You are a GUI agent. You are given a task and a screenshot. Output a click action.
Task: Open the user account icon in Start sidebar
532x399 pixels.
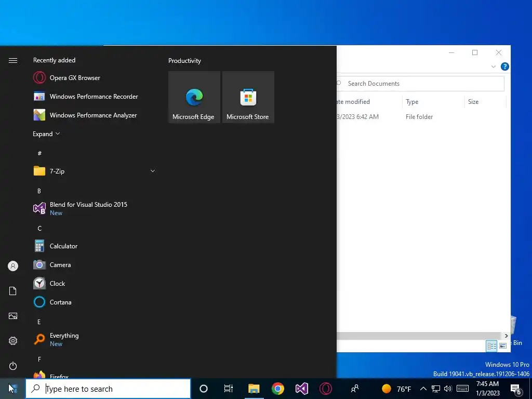point(13,266)
